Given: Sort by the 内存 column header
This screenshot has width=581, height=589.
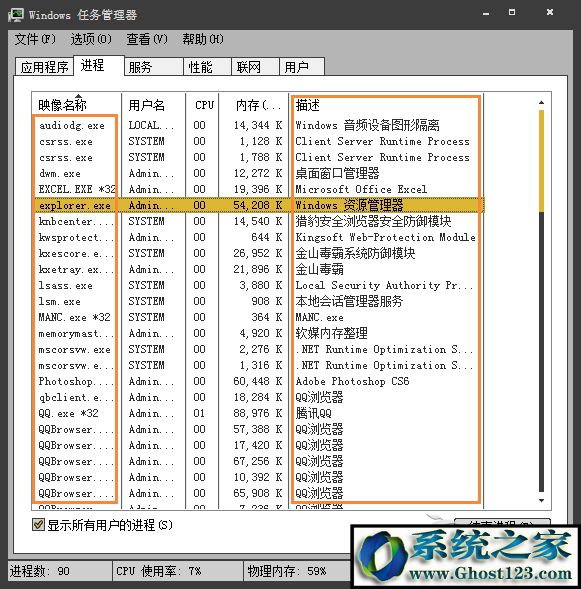Looking at the screenshot, I should [x=254, y=105].
